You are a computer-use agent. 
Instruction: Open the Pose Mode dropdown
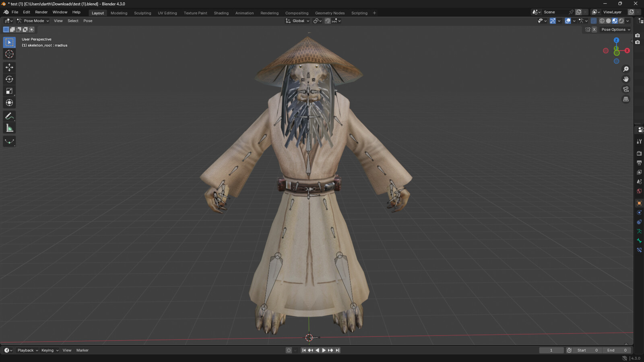point(33,21)
